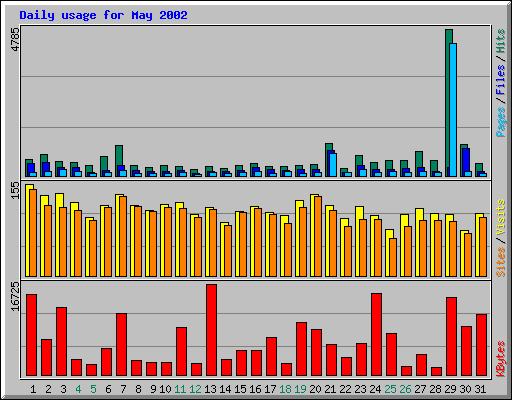The height and width of the screenshot is (400, 512).
Task: Click the orange Sites bar for day 20
Action: pyautogui.click(x=318, y=236)
